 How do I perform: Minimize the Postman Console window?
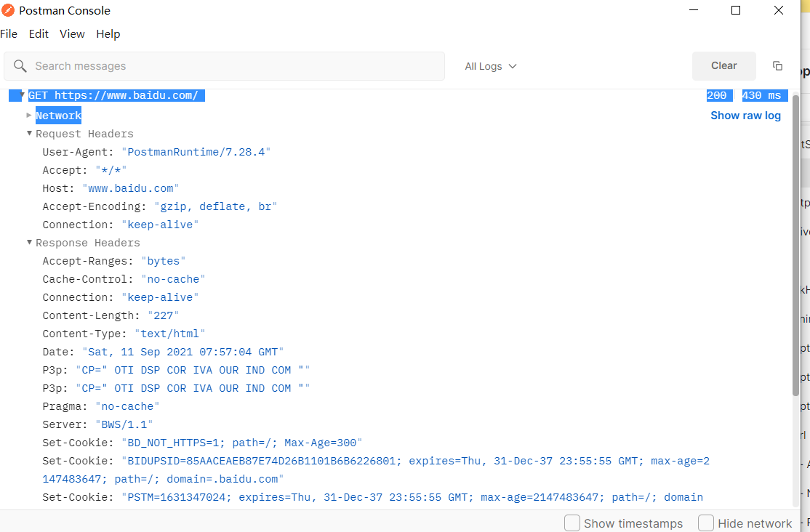point(694,10)
